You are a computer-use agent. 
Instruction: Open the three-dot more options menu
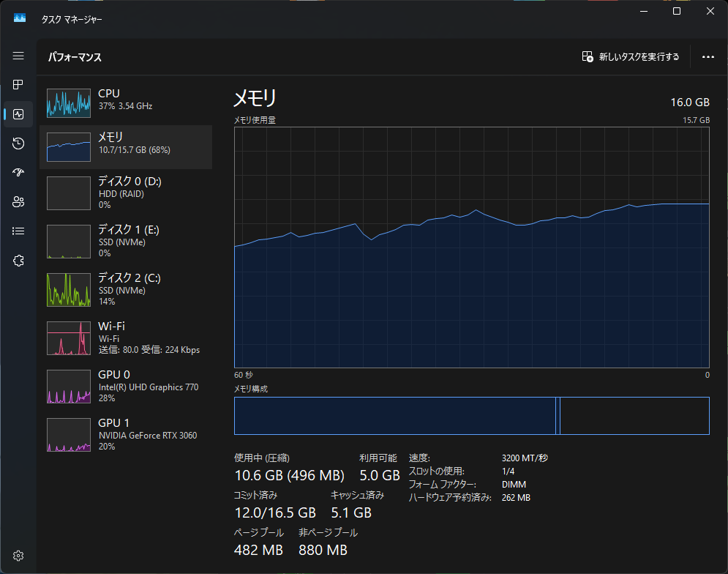pos(708,57)
